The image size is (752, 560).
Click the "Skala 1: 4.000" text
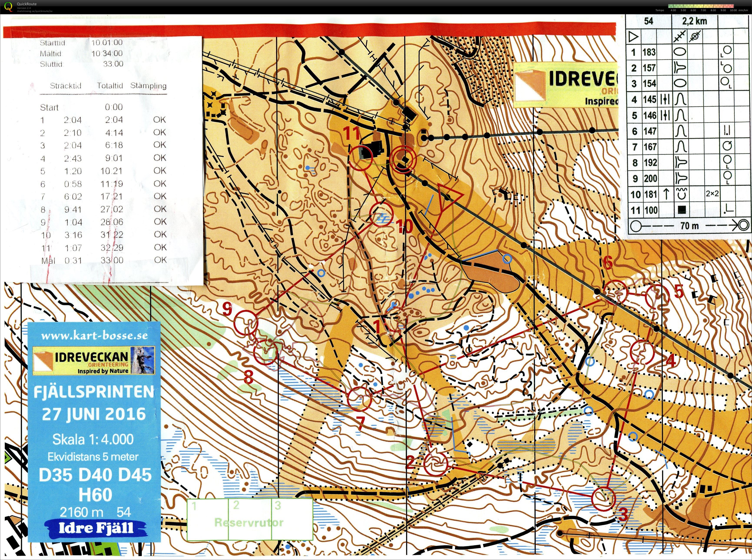pos(93,439)
